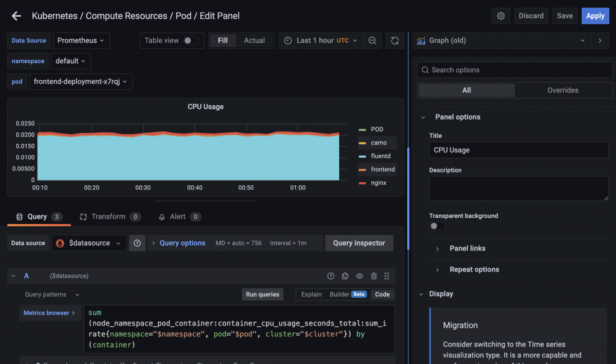Image resolution: width=616 pixels, height=364 pixels.
Task: Expand Panel links section
Action: tap(467, 248)
